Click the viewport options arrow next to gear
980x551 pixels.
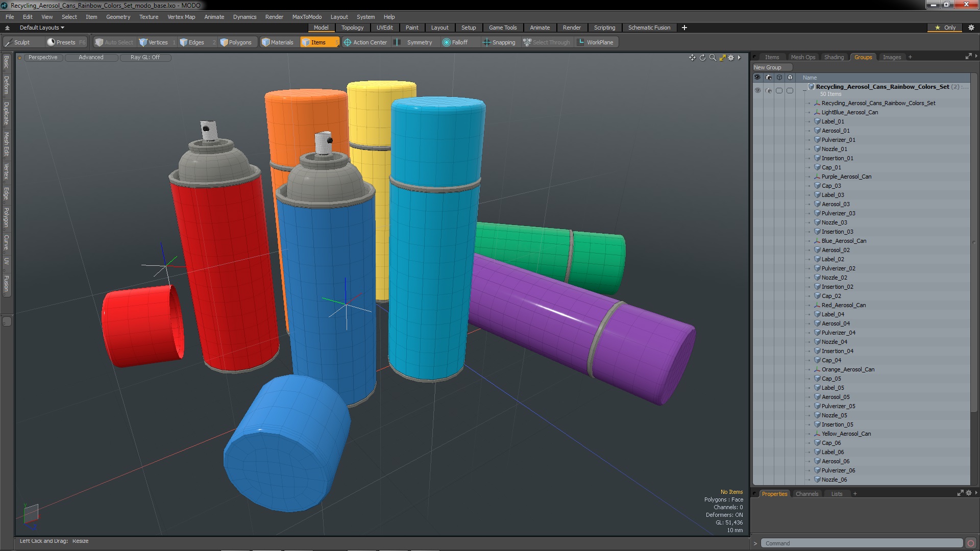coord(739,58)
